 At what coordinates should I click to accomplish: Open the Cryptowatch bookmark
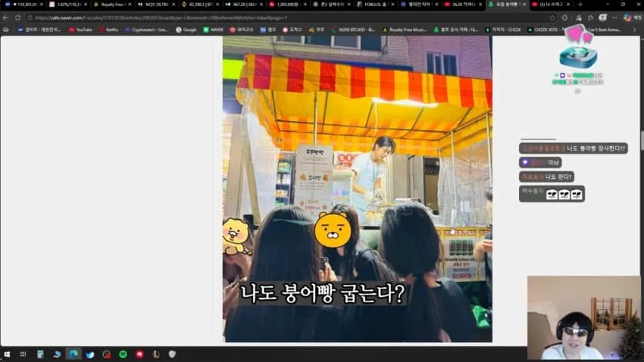point(147,30)
